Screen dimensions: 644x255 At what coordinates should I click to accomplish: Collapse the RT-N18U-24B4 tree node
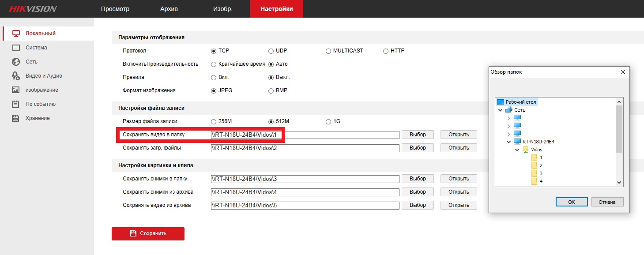click(508, 142)
